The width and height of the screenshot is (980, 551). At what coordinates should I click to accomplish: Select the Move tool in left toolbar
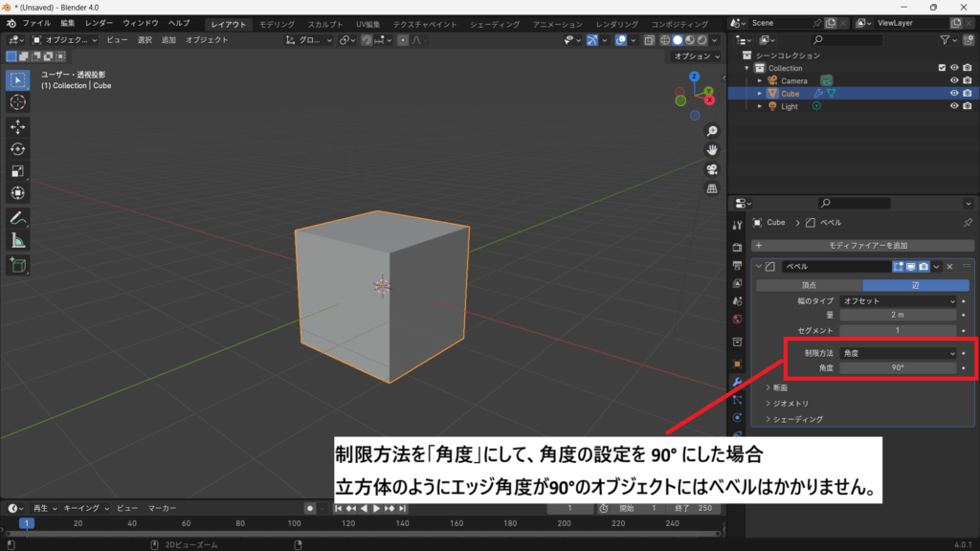coord(17,126)
